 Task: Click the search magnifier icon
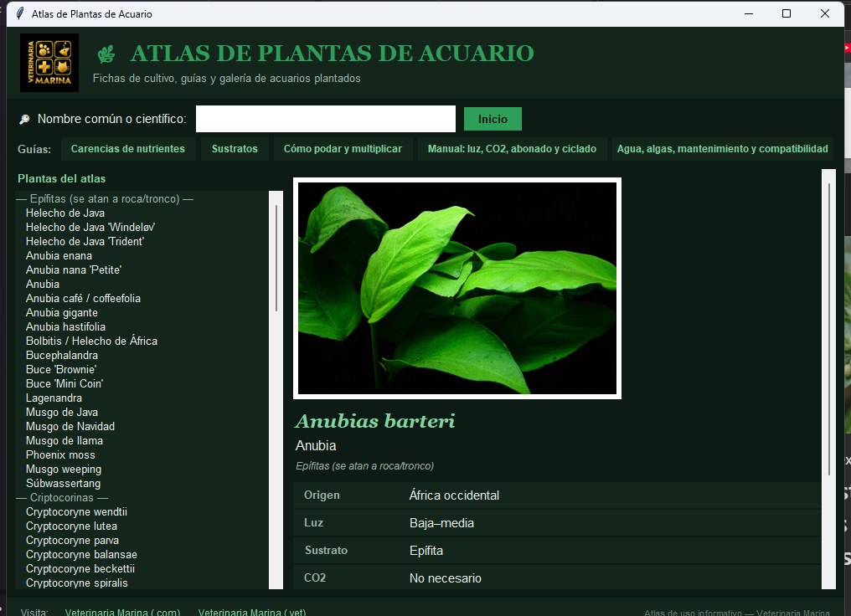point(24,120)
